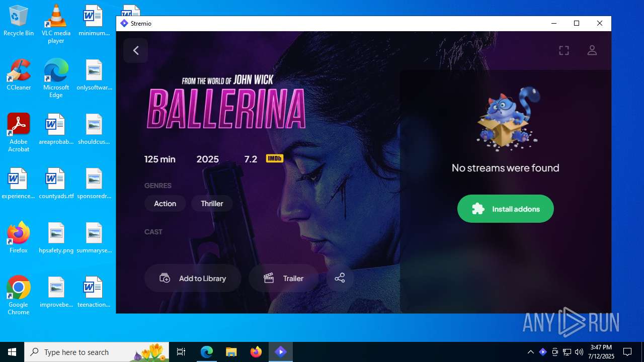
Task: Select the areaprobab... Word document
Action: 56,129
